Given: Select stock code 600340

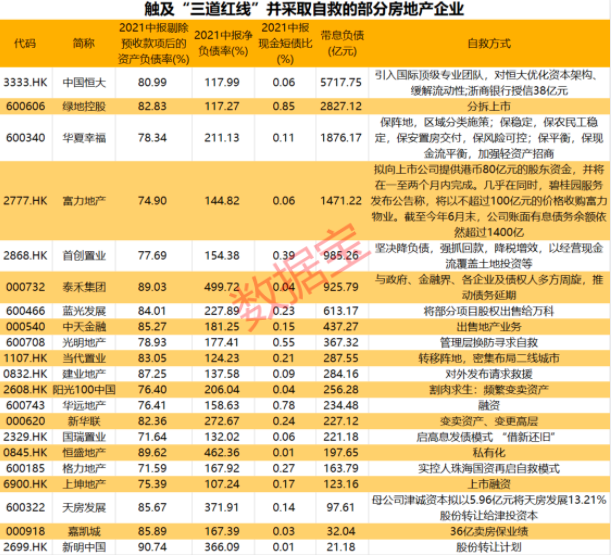Looking at the screenshot, I should coord(25,138).
